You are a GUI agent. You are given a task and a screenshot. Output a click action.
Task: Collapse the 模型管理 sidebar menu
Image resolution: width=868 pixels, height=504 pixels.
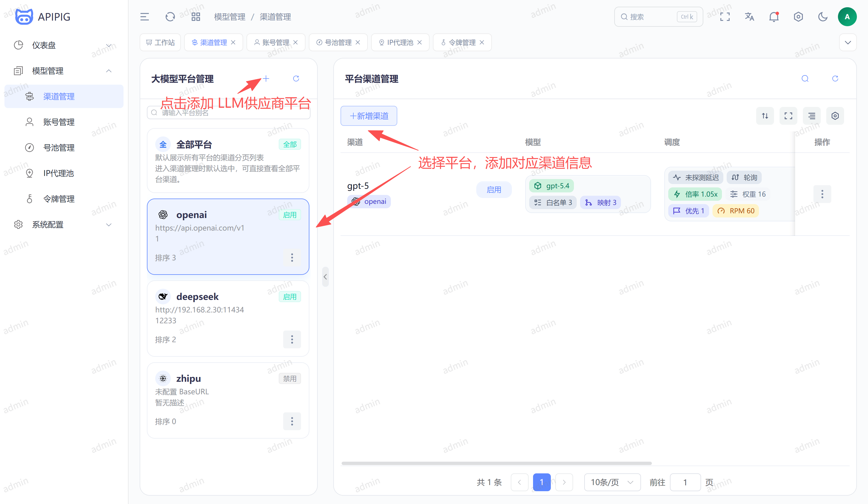pos(64,71)
